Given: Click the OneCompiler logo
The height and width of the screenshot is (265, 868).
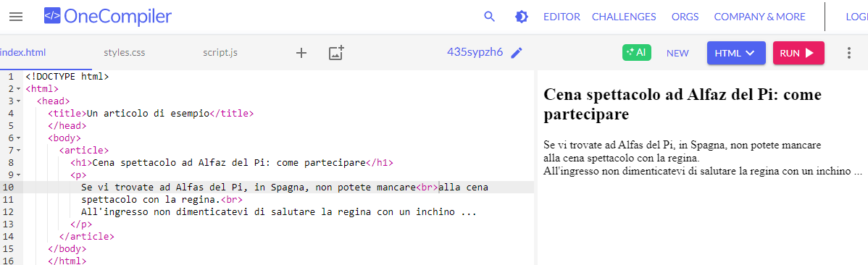Looking at the screenshot, I should 108,17.
